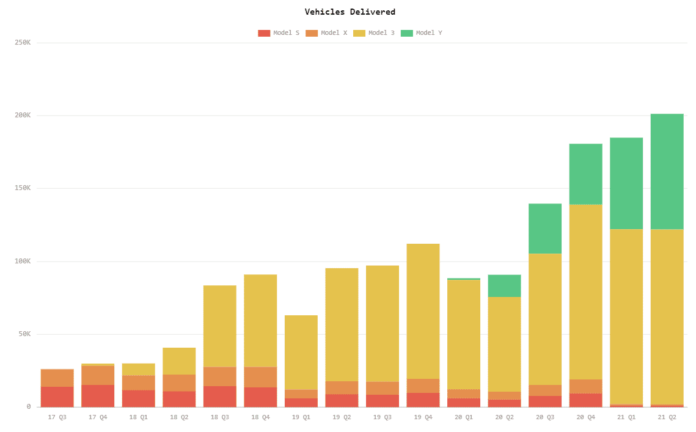The height and width of the screenshot is (432, 696).
Task: Click the 'Model X' legend label
Action: pos(334,33)
